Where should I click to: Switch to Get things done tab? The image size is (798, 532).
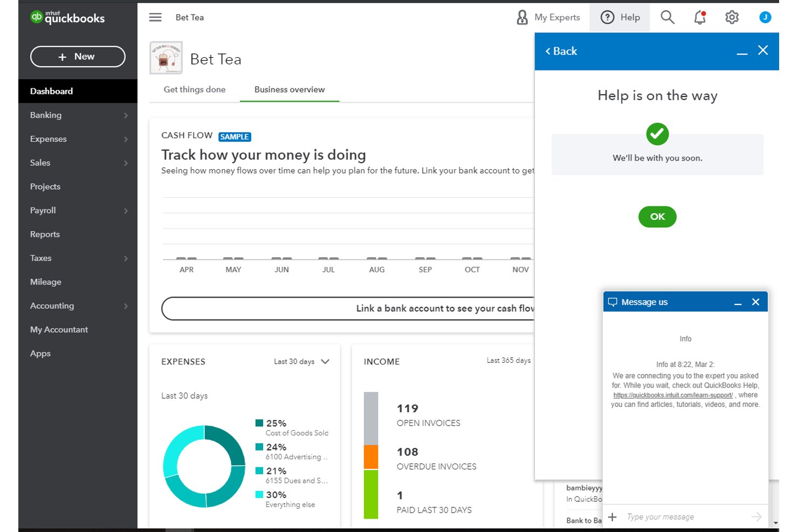(x=195, y=89)
